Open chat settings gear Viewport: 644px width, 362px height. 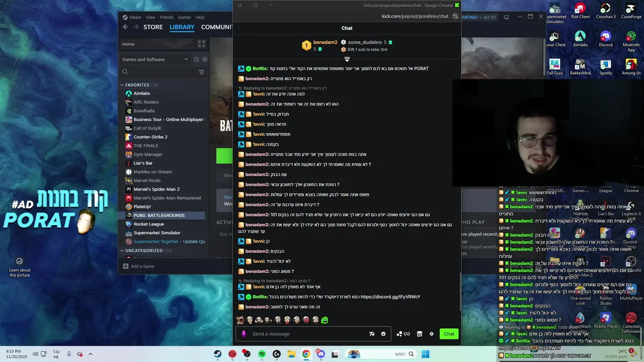(x=431, y=334)
